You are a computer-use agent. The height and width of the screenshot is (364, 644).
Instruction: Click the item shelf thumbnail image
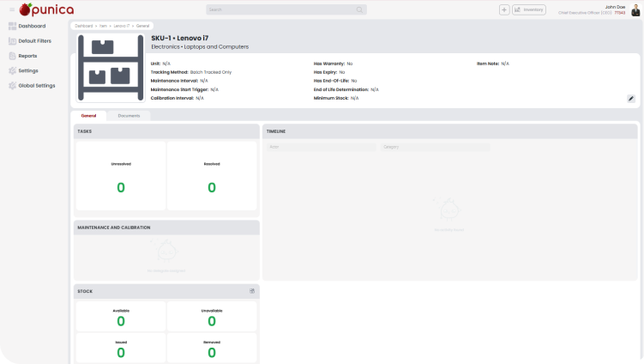111,68
